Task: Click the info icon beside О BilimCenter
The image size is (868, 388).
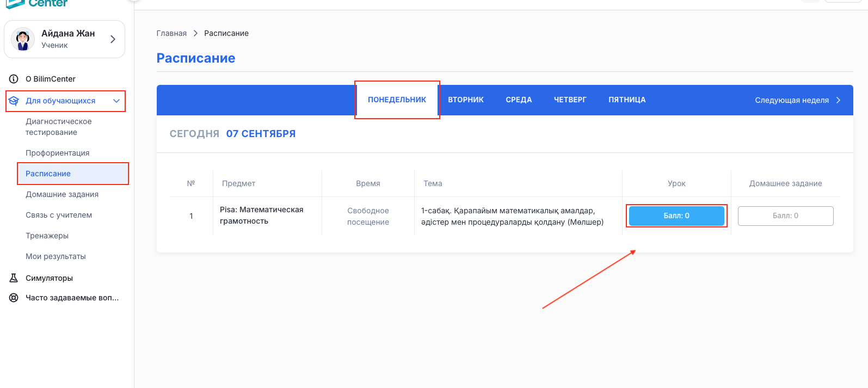Action: tap(14, 79)
